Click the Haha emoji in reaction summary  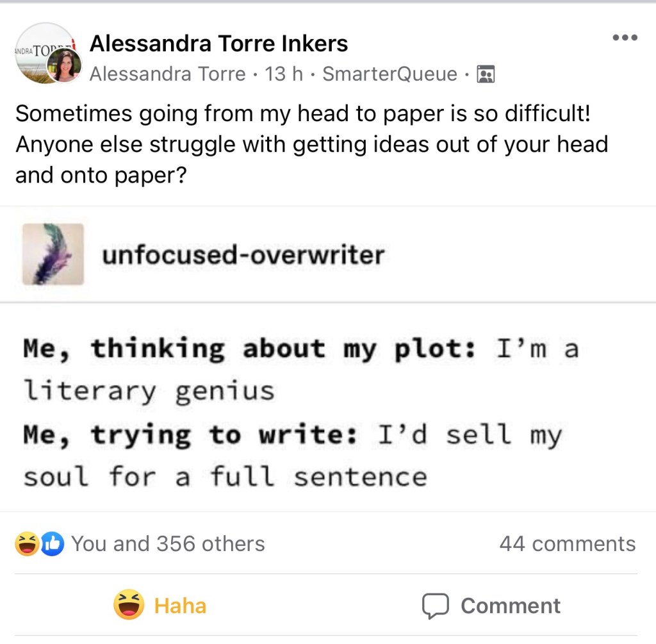click(x=28, y=544)
